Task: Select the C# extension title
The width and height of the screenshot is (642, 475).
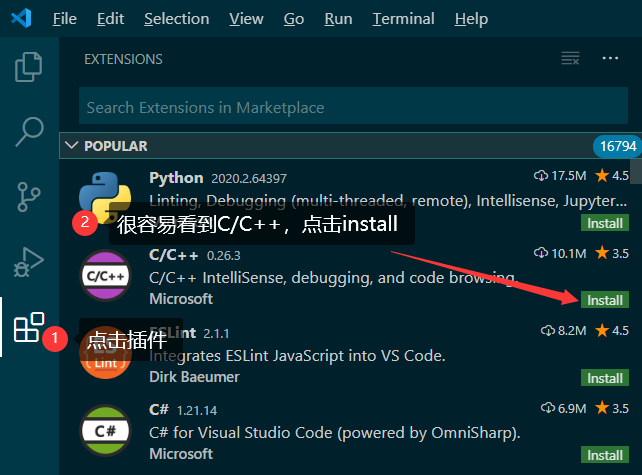Action: click(159, 409)
